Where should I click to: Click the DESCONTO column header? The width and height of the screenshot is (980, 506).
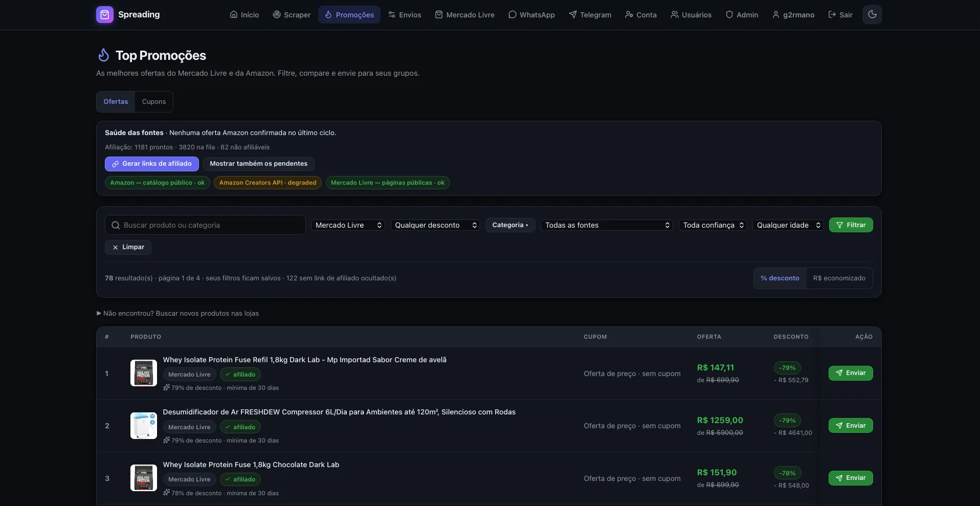click(x=791, y=337)
